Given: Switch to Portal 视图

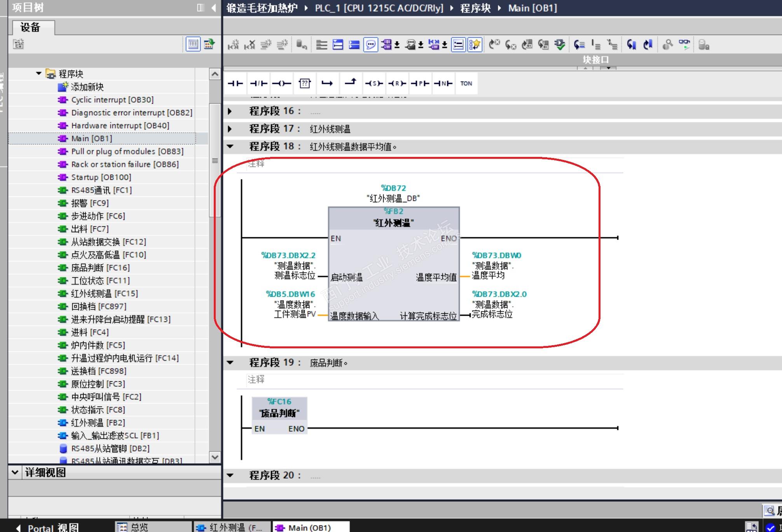Looking at the screenshot, I should tap(48, 528).
